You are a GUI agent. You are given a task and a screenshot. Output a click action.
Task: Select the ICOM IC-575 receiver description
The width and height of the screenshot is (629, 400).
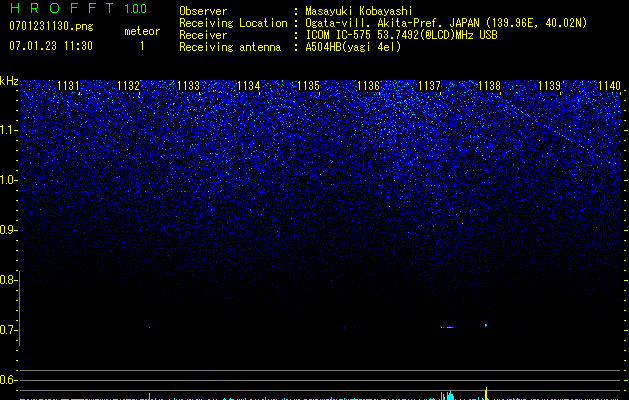[x=401, y=35]
